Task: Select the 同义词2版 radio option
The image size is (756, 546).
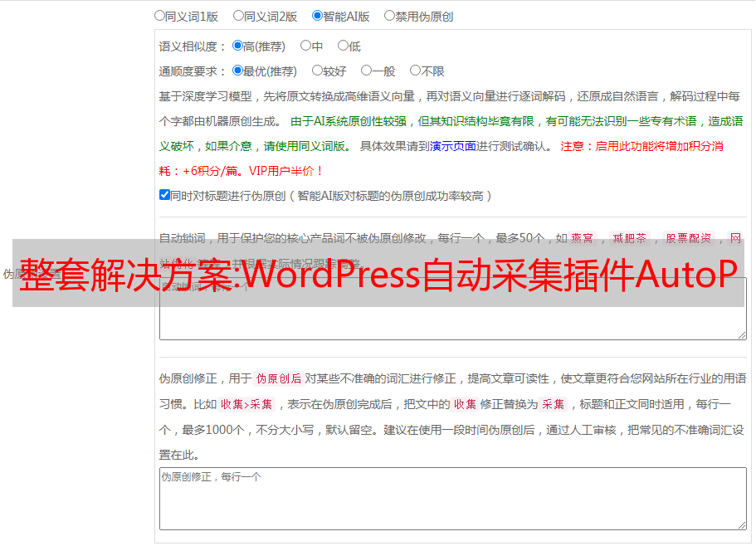Action: click(239, 15)
